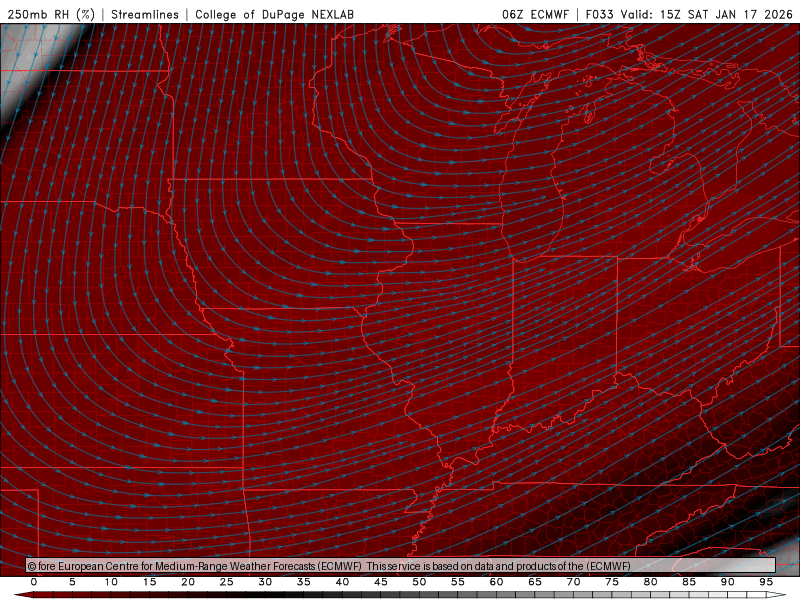Click the '25' color scale label
This screenshot has height=600, width=800.
[x=227, y=582]
